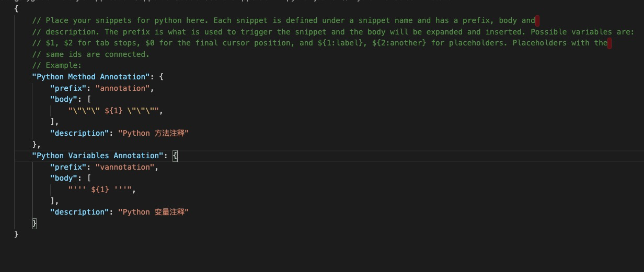Viewport: 644px width, 272px height.
Task: Click red trailing whitespace marker after "with the"
Action: click(609, 43)
